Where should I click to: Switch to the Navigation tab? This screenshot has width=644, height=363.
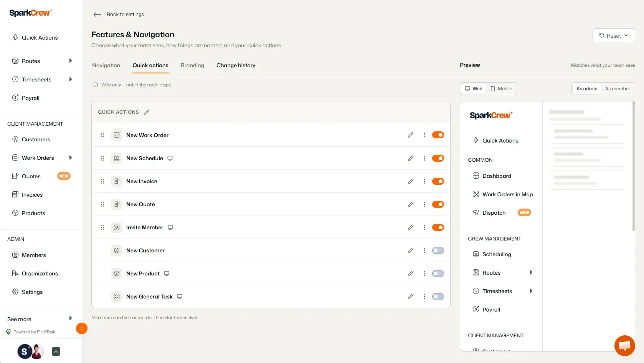tap(106, 65)
